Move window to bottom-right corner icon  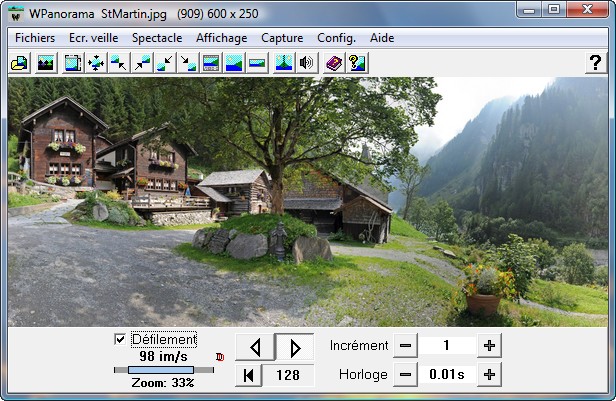pyautogui.click(x=188, y=63)
